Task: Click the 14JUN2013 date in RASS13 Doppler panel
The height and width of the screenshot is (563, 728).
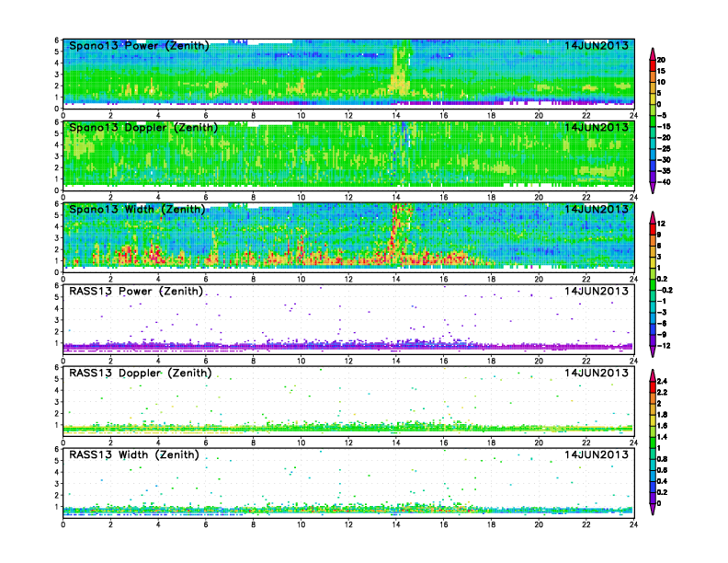Action: coord(597,373)
